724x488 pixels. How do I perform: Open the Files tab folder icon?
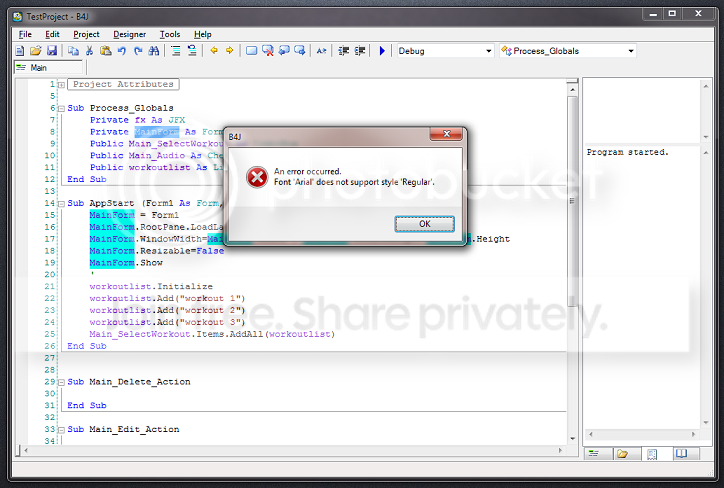623,454
